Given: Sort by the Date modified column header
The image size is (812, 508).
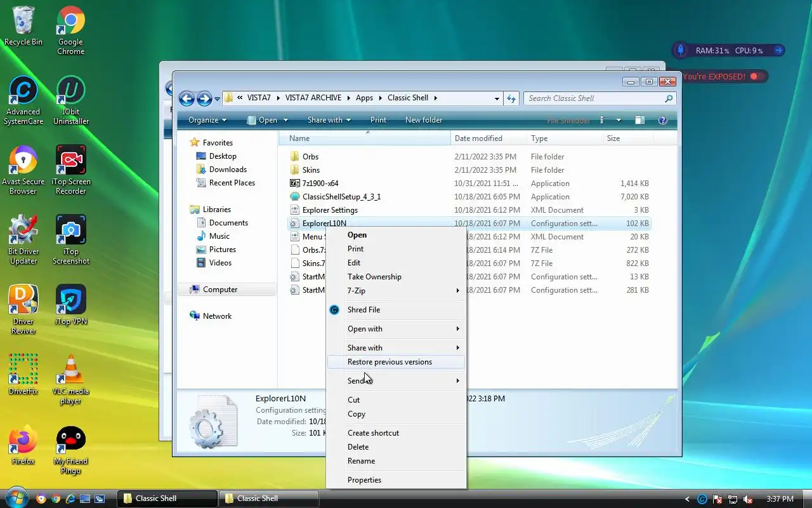Looking at the screenshot, I should coord(489,138).
